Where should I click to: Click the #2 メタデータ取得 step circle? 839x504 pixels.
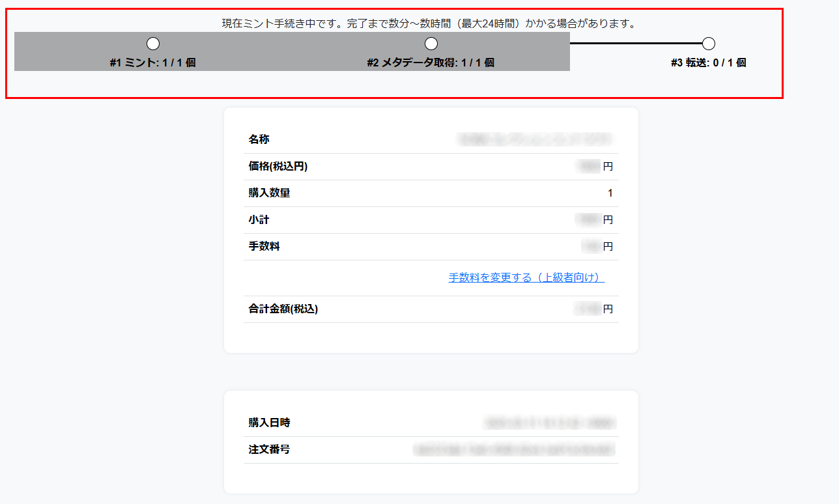431,44
